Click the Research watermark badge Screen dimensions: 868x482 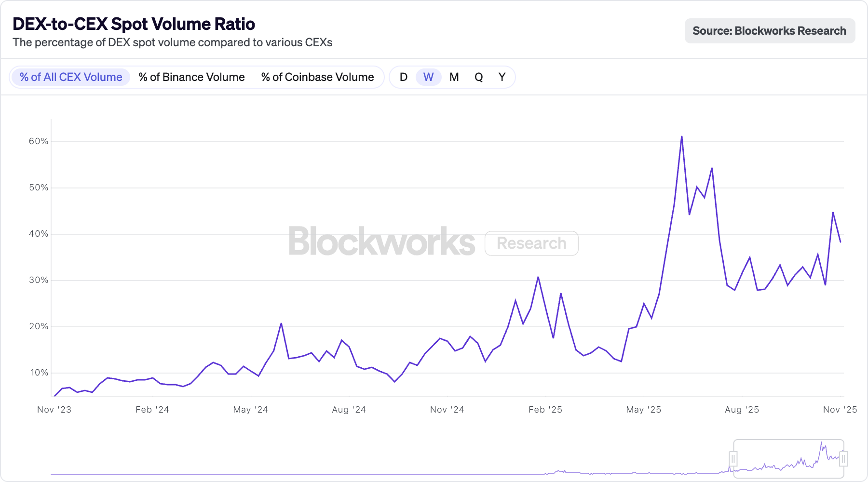[531, 243]
